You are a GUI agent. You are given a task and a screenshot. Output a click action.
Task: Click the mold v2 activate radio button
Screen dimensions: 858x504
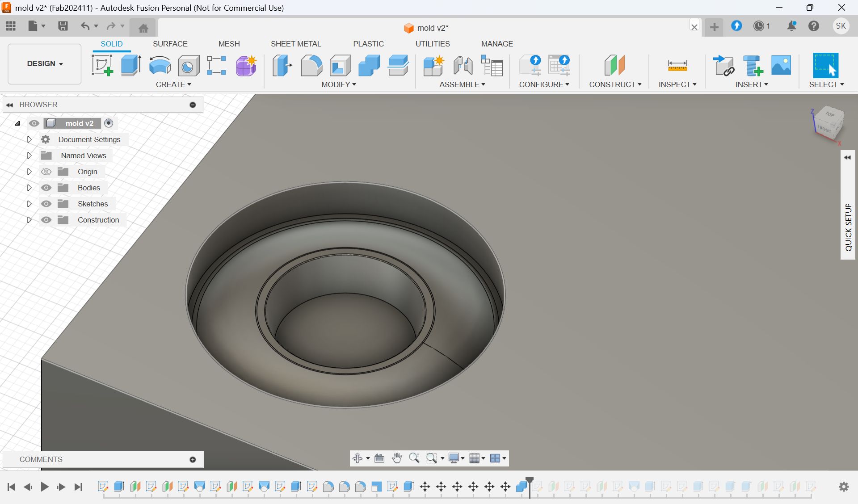109,123
